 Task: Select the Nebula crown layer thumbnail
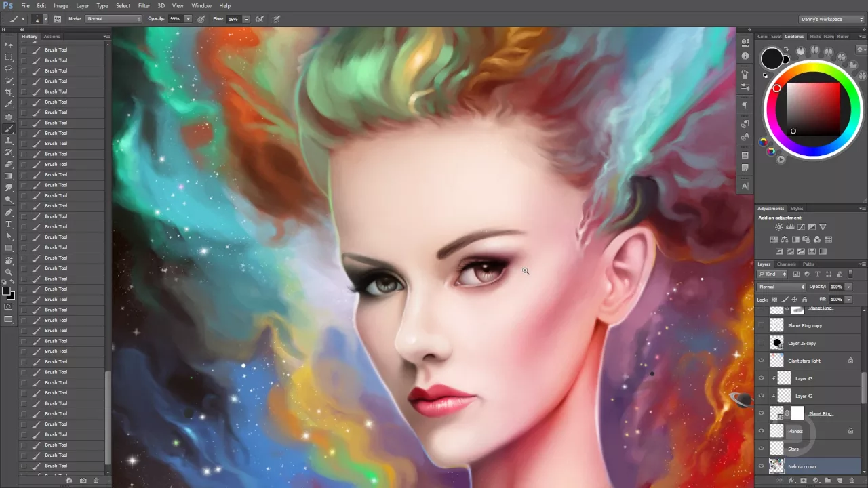click(x=776, y=466)
